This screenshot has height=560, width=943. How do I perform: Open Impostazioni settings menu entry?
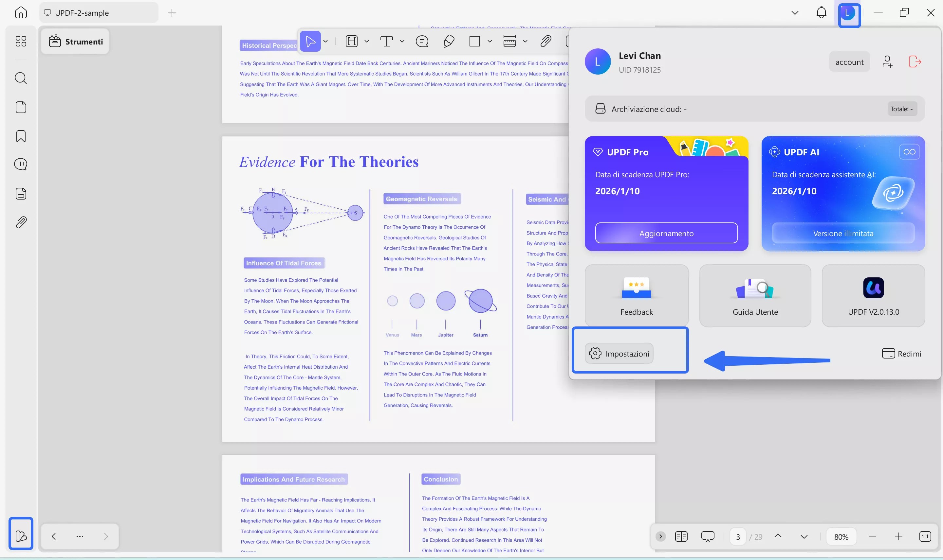619,354
